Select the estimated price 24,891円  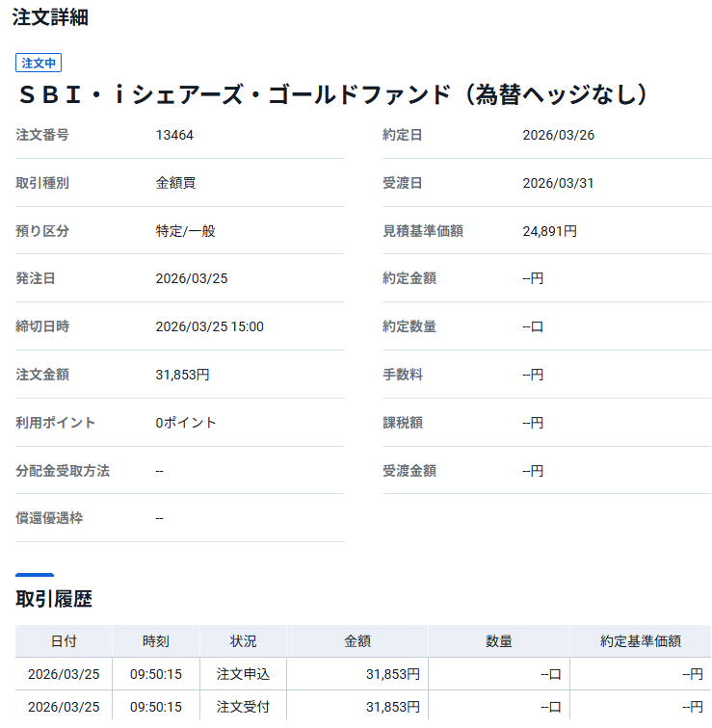click(x=549, y=231)
